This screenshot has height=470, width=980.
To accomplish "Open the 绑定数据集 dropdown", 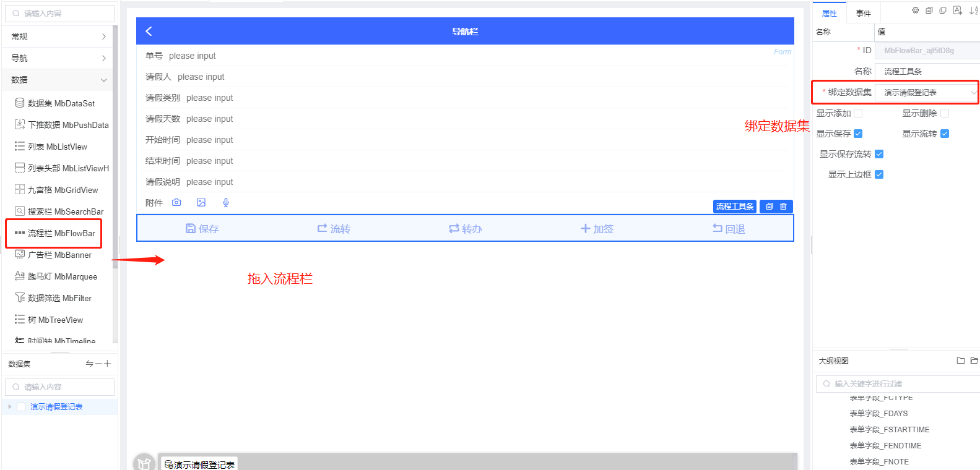I will [x=927, y=93].
